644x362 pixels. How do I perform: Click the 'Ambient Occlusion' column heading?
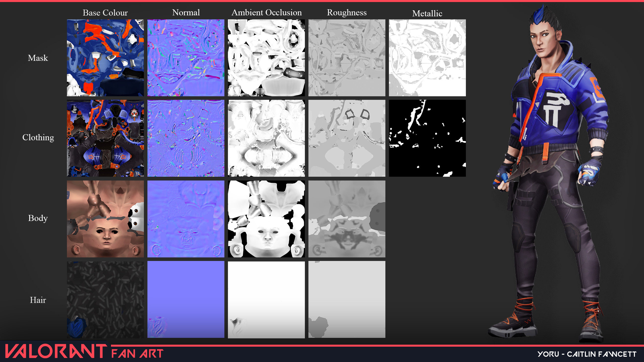pyautogui.click(x=266, y=12)
